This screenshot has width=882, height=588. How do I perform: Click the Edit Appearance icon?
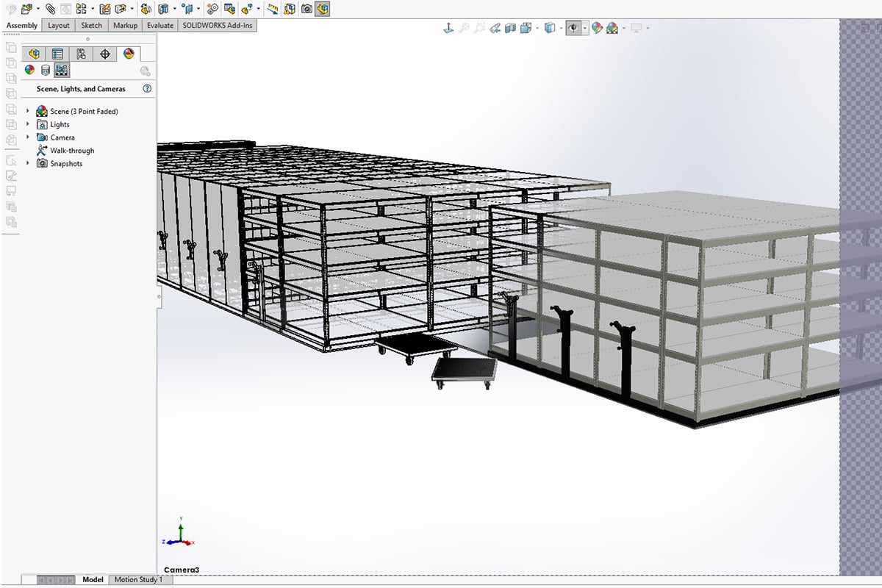coord(597,28)
